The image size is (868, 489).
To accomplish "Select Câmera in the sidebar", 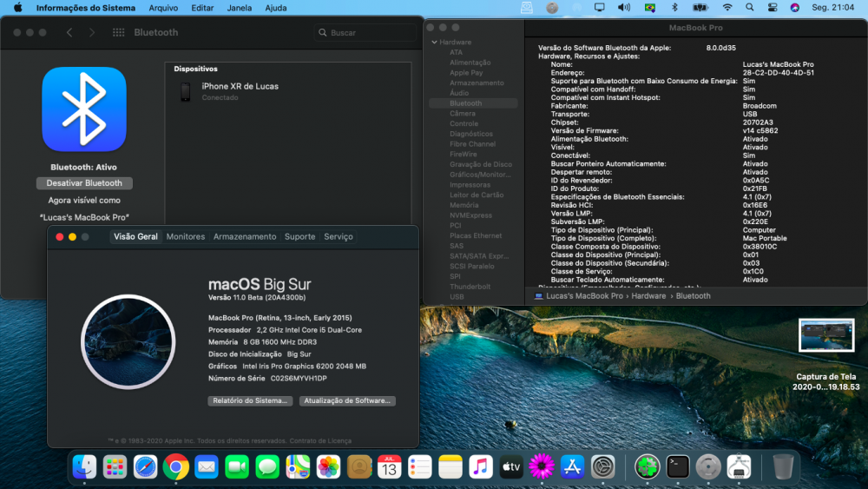I will coord(463,113).
